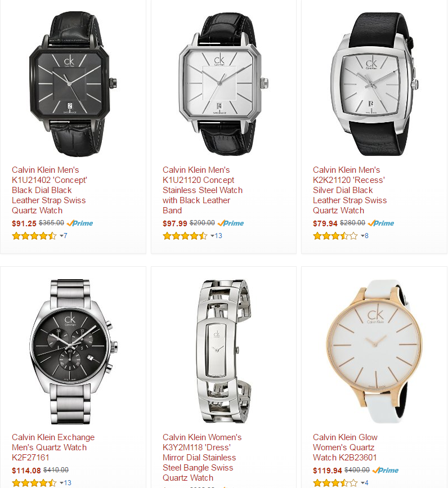This screenshot has width=448, height=488.
Task: Open the K3Y2M118 Dress bangle watch image
Action: [223, 351]
